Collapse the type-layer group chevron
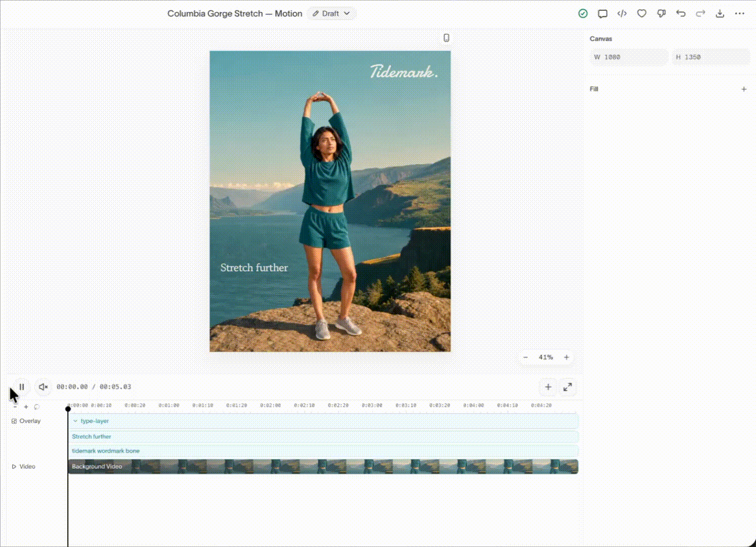The height and width of the screenshot is (547, 756). (75, 421)
